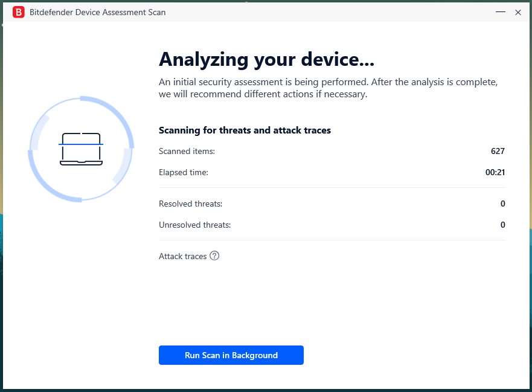Click the 'Resolved threats:' label
The width and height of the screenshot is (532, 392).
(191, 204)
